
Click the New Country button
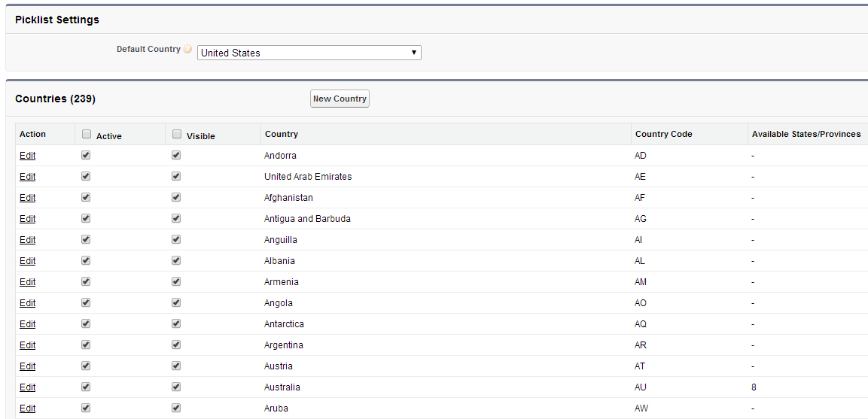point(340,99)
